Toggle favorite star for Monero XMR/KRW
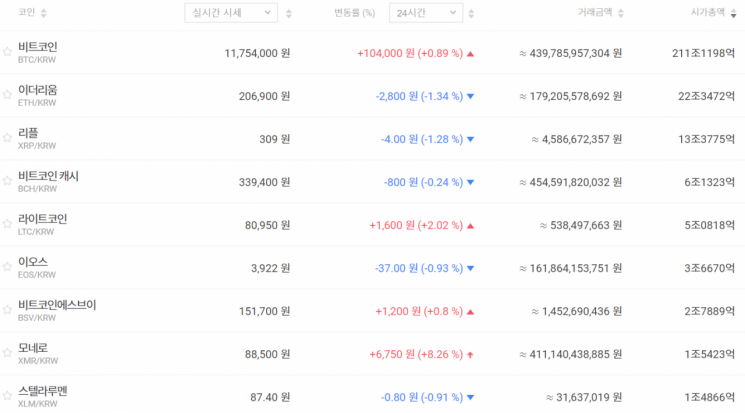This screenshot has width=745, height=413. tap(7, 352)
